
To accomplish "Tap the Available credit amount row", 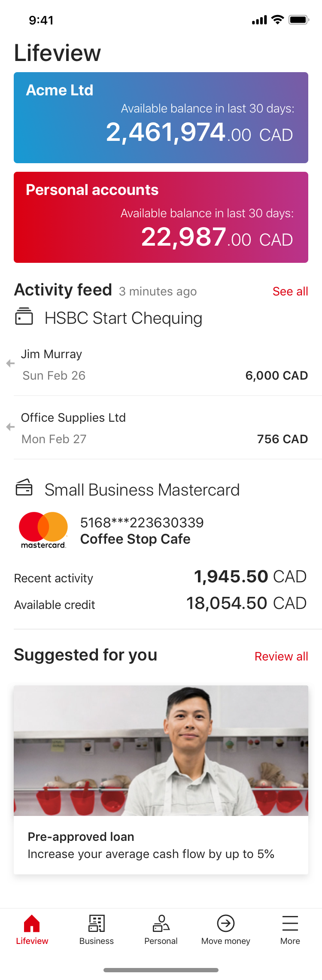I will (x=161, y=604).
